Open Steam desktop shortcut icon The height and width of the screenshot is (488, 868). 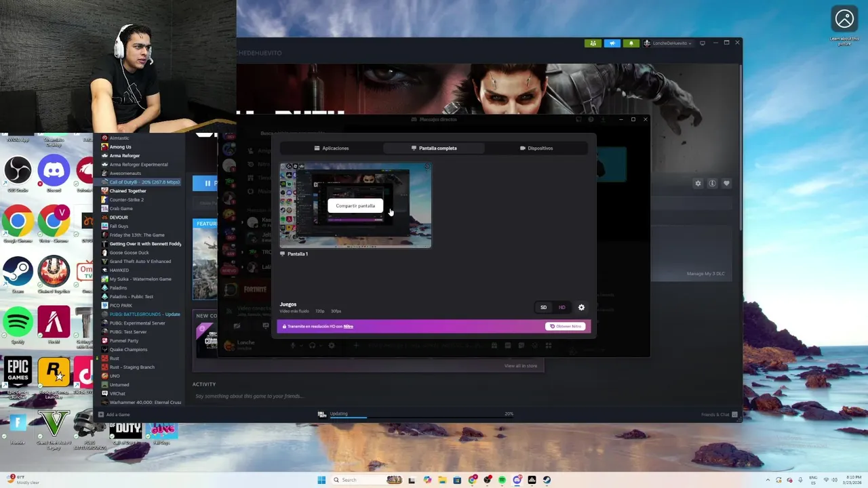[x=18, y=275]
